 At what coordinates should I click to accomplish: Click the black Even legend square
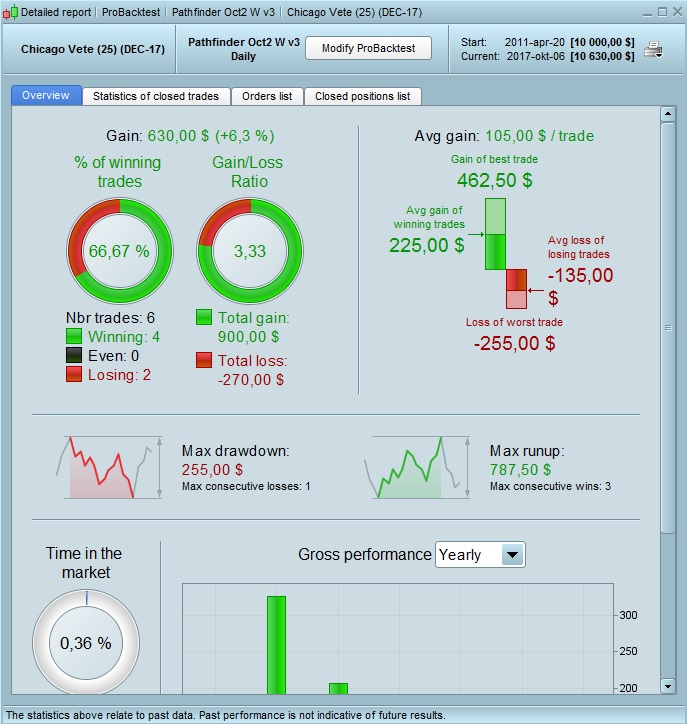(74, 355)
